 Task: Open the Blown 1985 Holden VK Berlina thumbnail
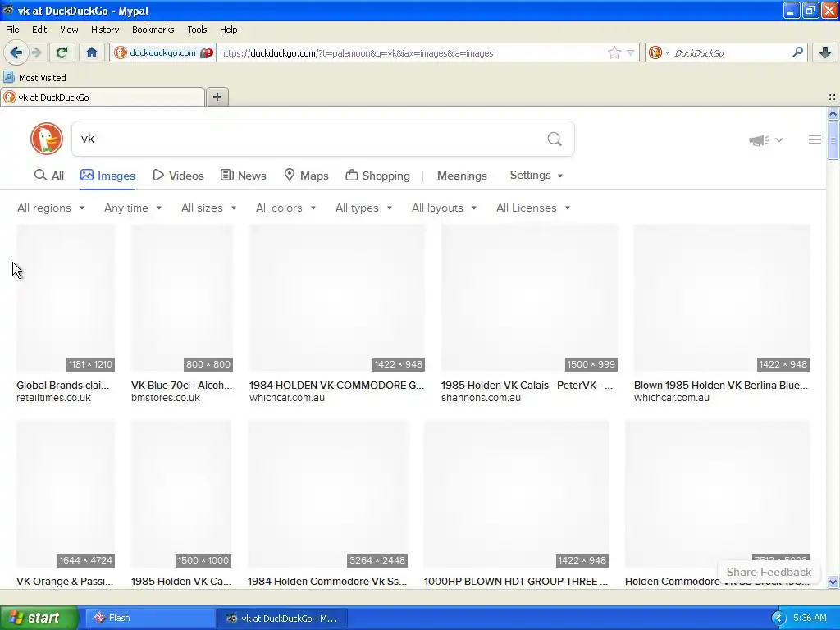(722, 298)
